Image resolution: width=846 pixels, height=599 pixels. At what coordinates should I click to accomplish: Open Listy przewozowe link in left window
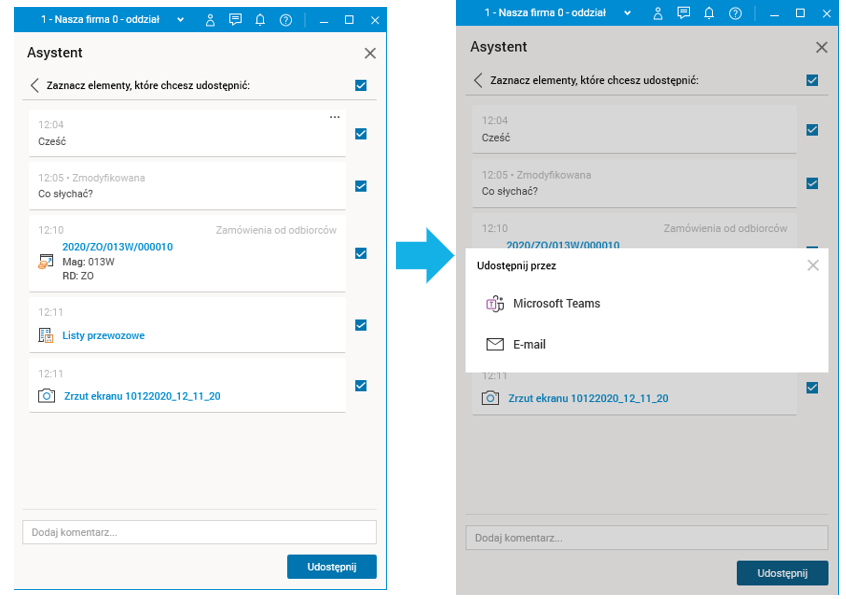coord(104,336)
